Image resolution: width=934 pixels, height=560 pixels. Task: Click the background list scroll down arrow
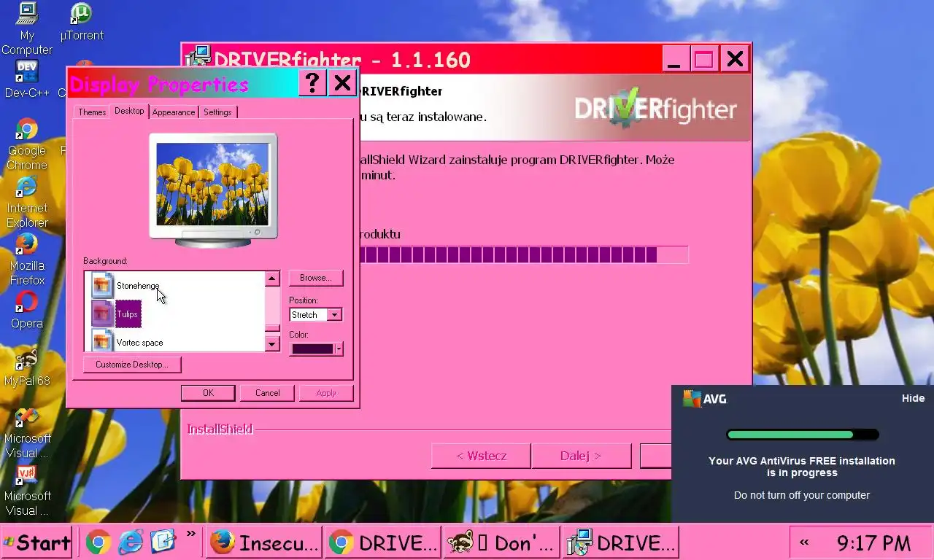(x=272, y=343)
